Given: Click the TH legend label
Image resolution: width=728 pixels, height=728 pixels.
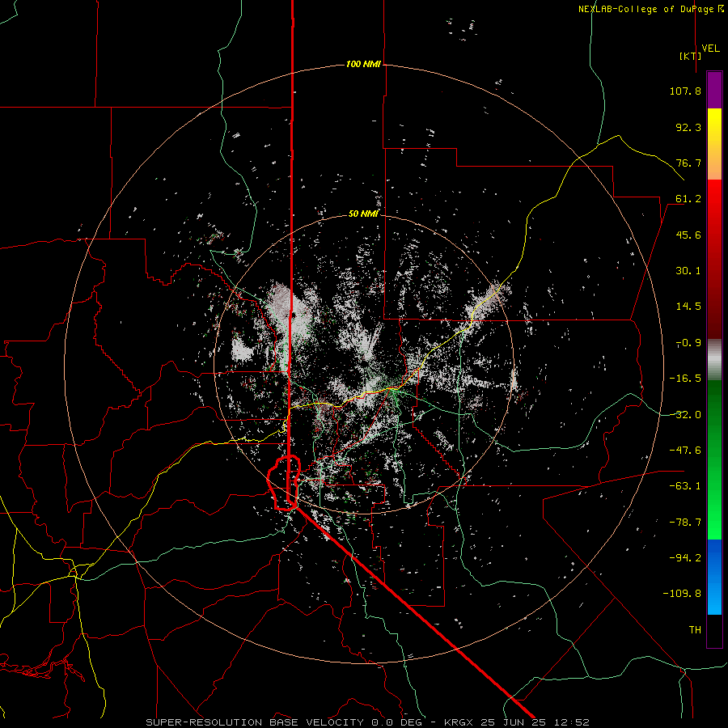Looking at the screenshot, I should coord(695,630).
